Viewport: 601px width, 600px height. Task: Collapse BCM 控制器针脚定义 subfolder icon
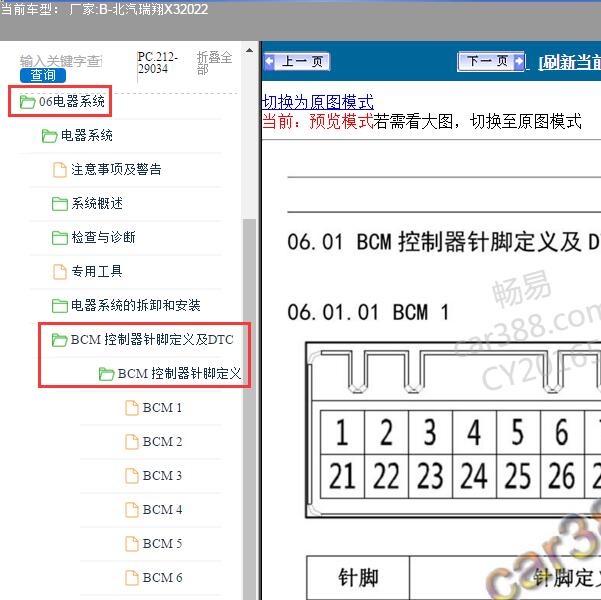107,374
